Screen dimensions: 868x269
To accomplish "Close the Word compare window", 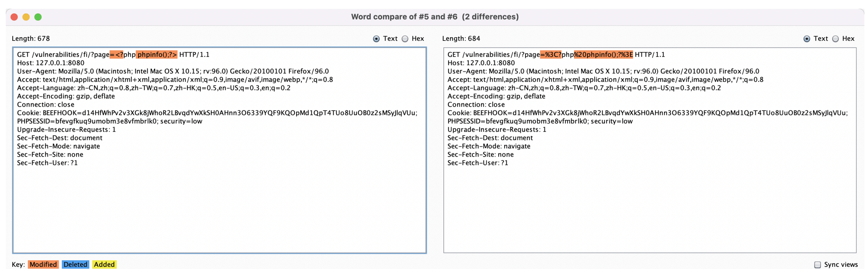I will tap(14, 17).
